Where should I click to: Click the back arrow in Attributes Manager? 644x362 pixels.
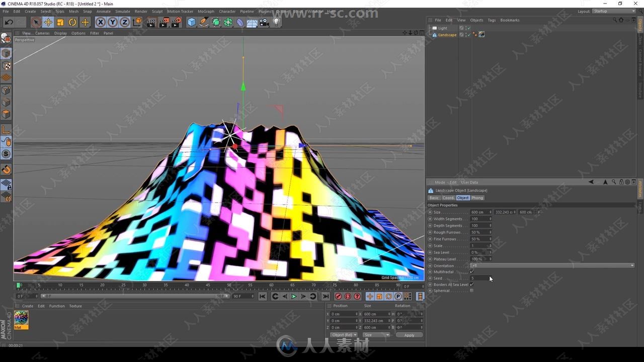591,182
